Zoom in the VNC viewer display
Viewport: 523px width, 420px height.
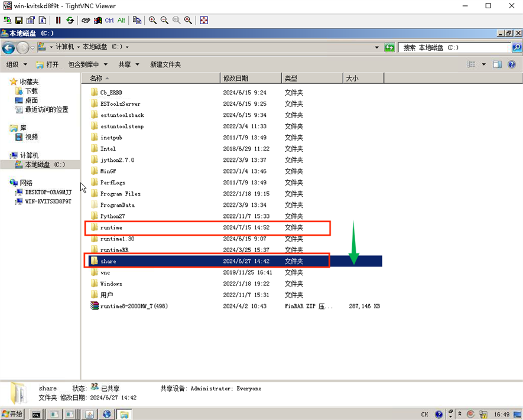(152, 20)
